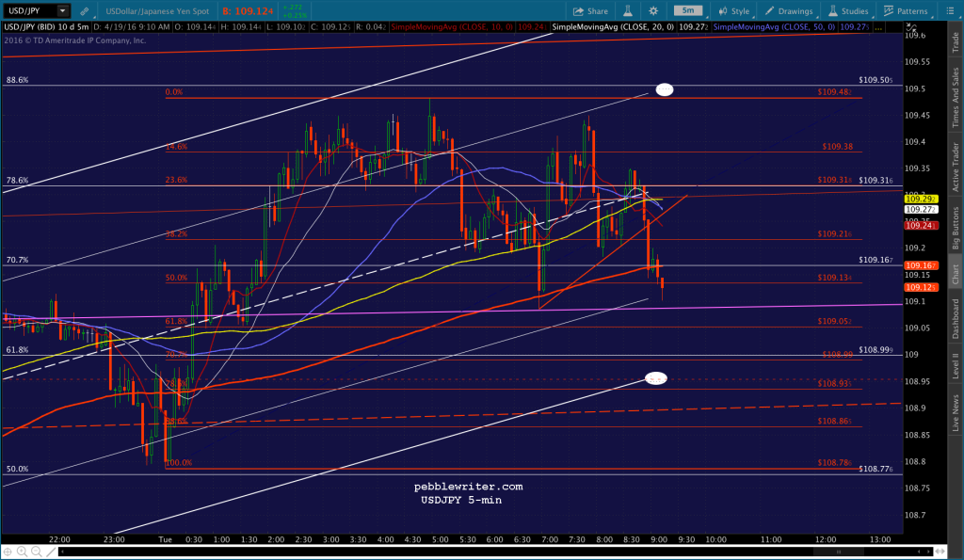
Task: Click the zoom in magnifier icon
Action: [x=22, y=552]
